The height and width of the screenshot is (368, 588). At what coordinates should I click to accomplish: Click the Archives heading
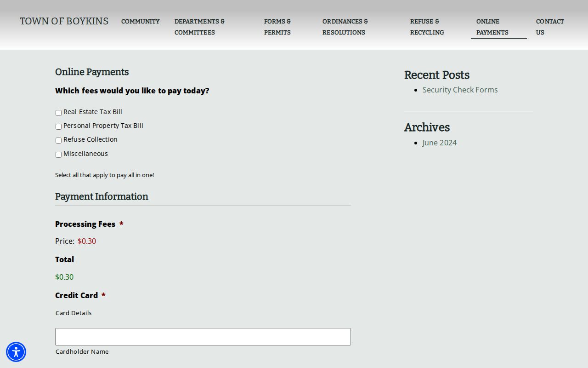[427, 127]
